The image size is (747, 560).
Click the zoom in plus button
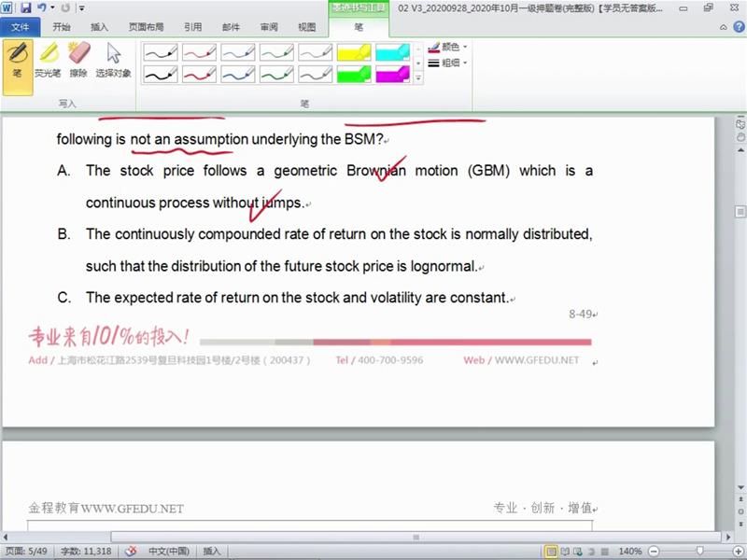point(739,552)
